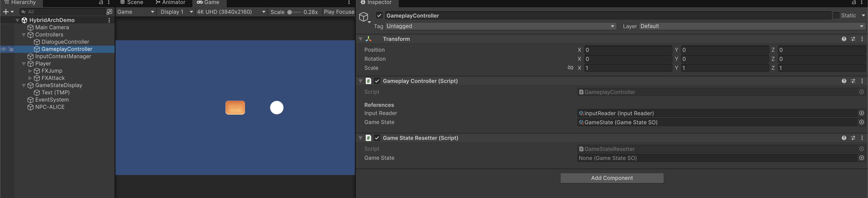Image resolution: width=868 pixels, height=198 pixels.
Task: Select NPC-ALICE in the Hierarchy
Action: coord(50,107)
